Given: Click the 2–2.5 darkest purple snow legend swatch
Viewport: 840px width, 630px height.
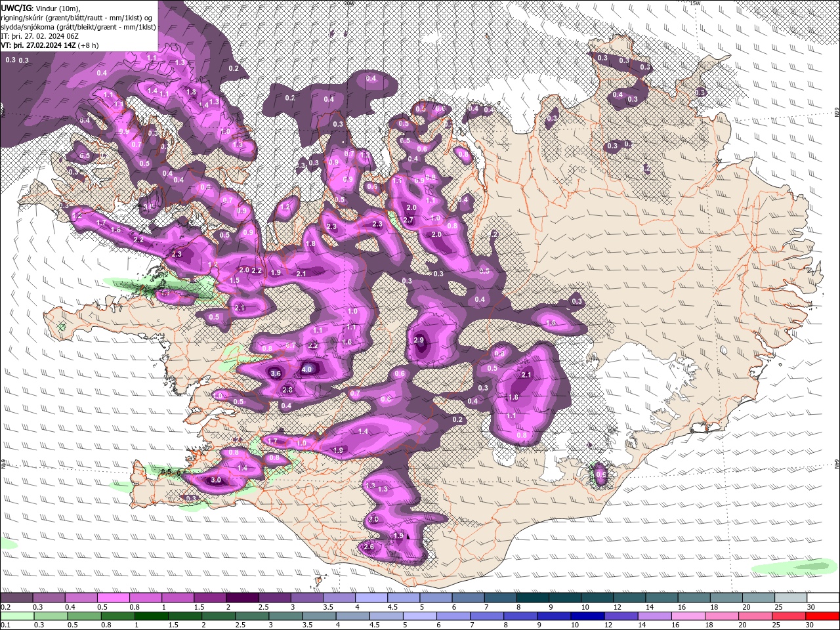Looking at the screenshot, I should (242, 598).
